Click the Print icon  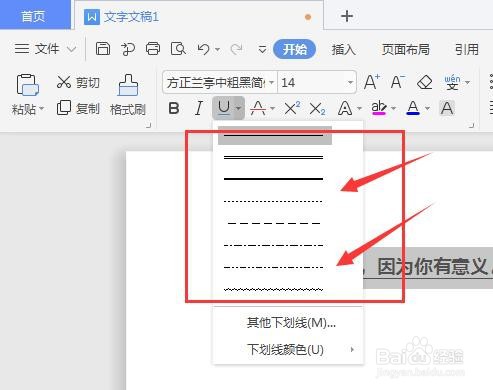coord(153,49)
